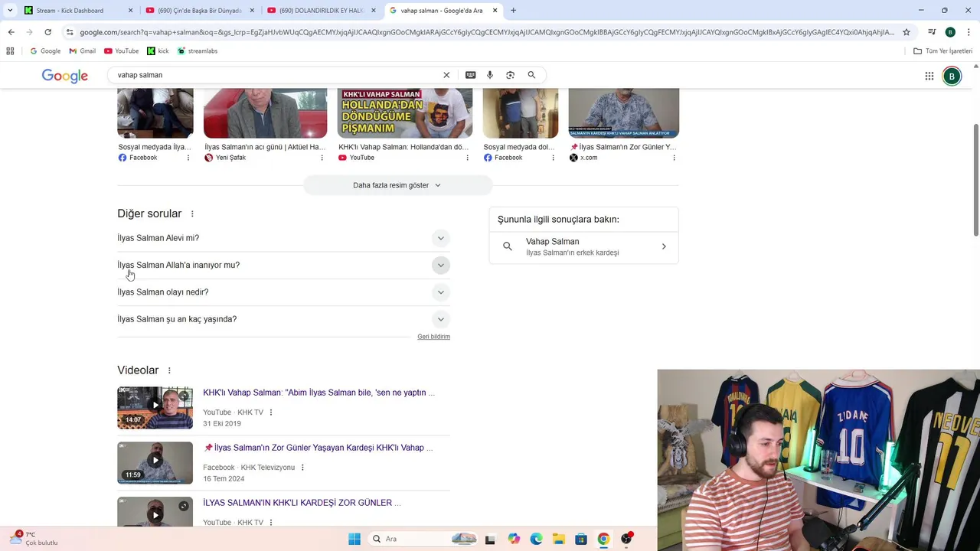Expand "İlyas Salman şu an kaç yaşında?"
This screenshot has height=551, width=980.
[x=283, y=319]
